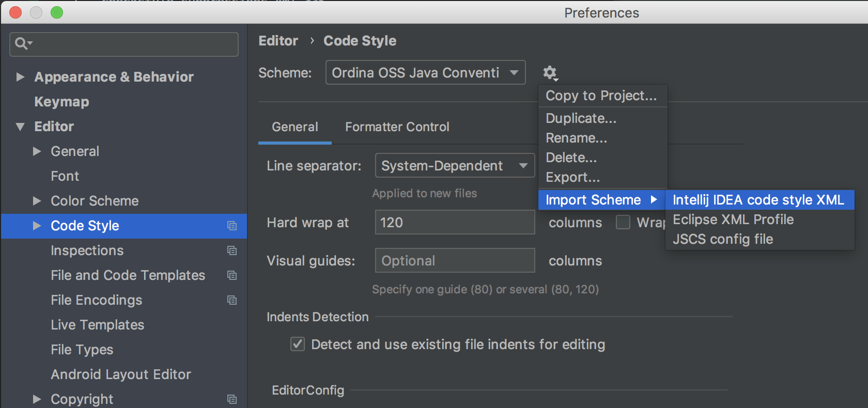Click the project-level icon beside File and Code Templates
Viewport: 868px width, 408px height.
click(232, 275)
